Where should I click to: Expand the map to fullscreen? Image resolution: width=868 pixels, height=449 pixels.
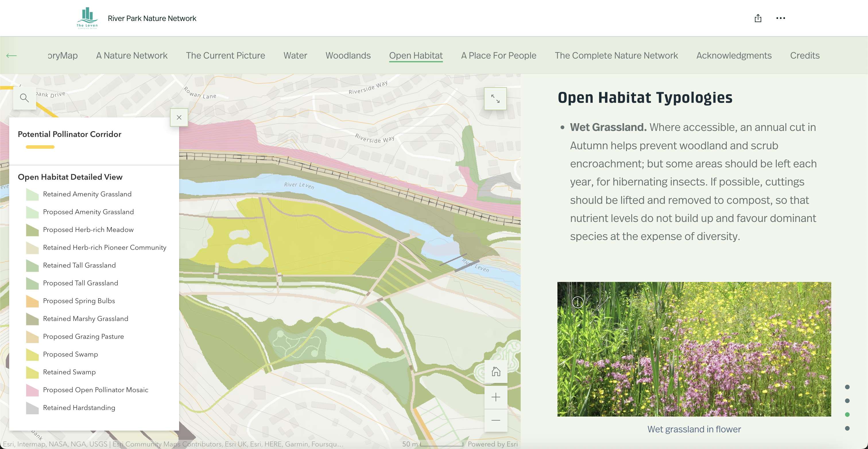495,98
